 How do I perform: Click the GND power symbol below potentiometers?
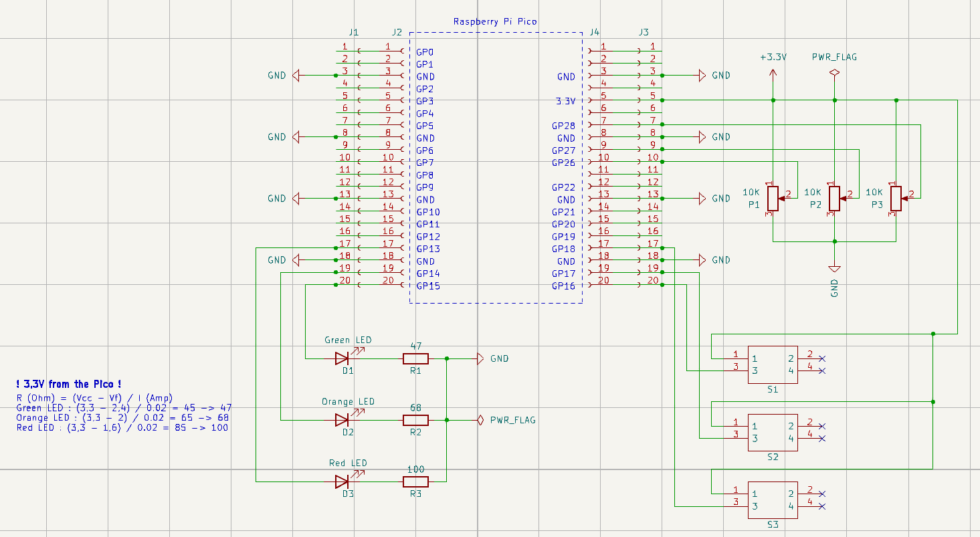coord(834,267)
